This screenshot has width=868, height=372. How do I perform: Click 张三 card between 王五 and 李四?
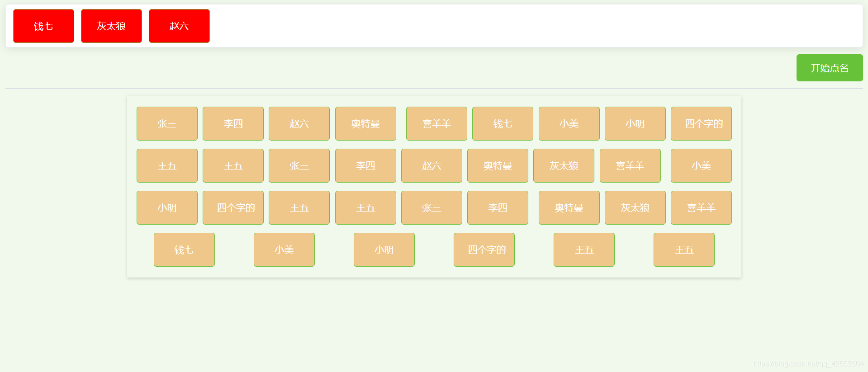click(299, 165)
